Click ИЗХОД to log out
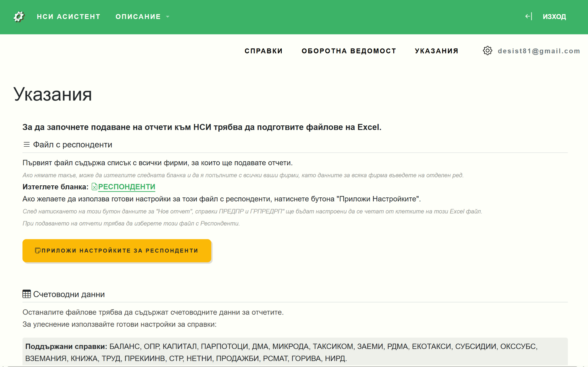588x367 pixels. (554, 16)
